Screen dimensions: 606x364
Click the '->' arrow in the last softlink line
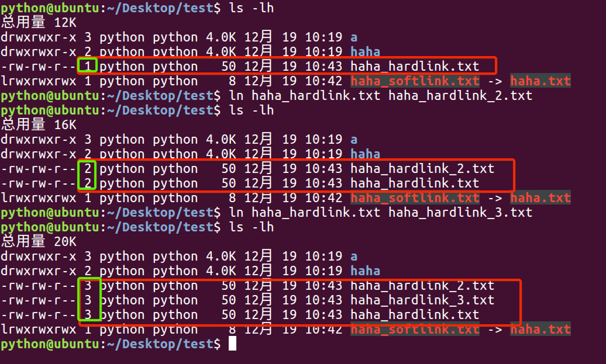click(x=495, y=330)
